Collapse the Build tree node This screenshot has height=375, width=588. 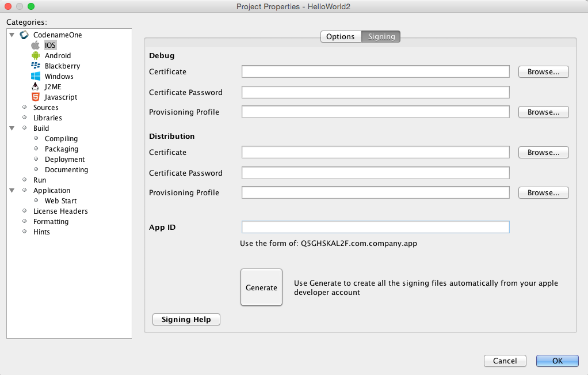pos(12,128)
